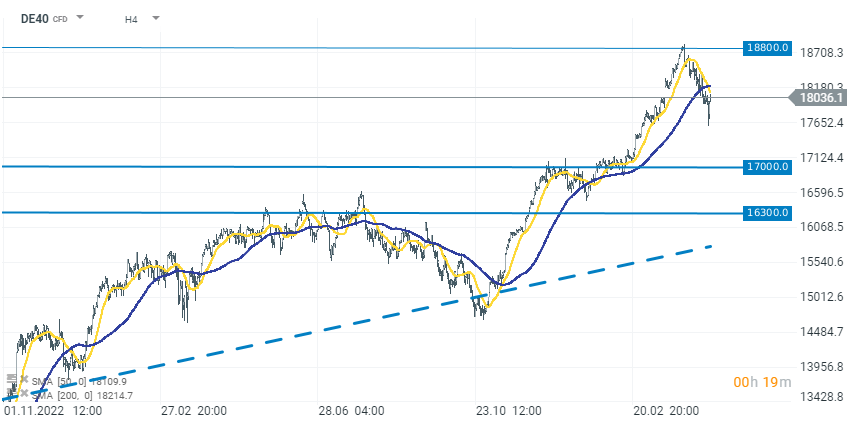Click the H4 timeframe label

tap(132, 19)
